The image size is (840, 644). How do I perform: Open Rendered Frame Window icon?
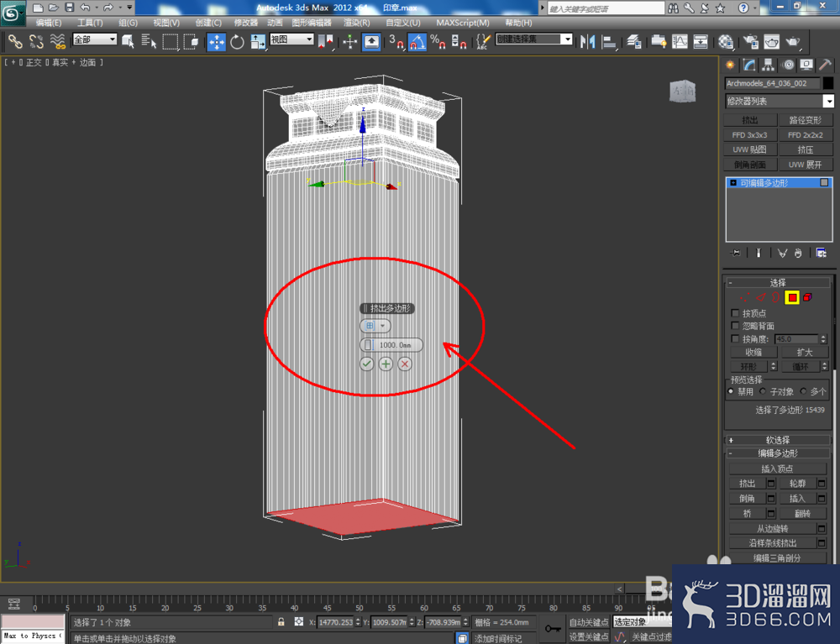click(771, 41)
